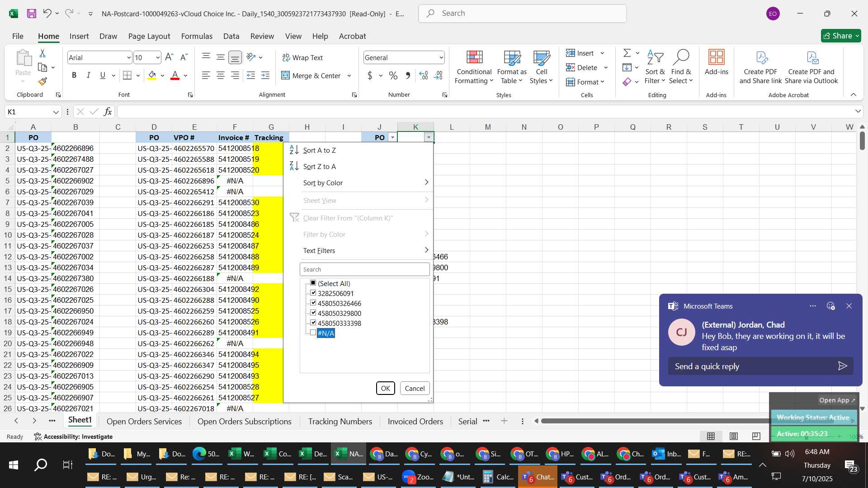Check the #N/A filter value
This screenshot has height=488, width=868.
click(x=313, y=333)
